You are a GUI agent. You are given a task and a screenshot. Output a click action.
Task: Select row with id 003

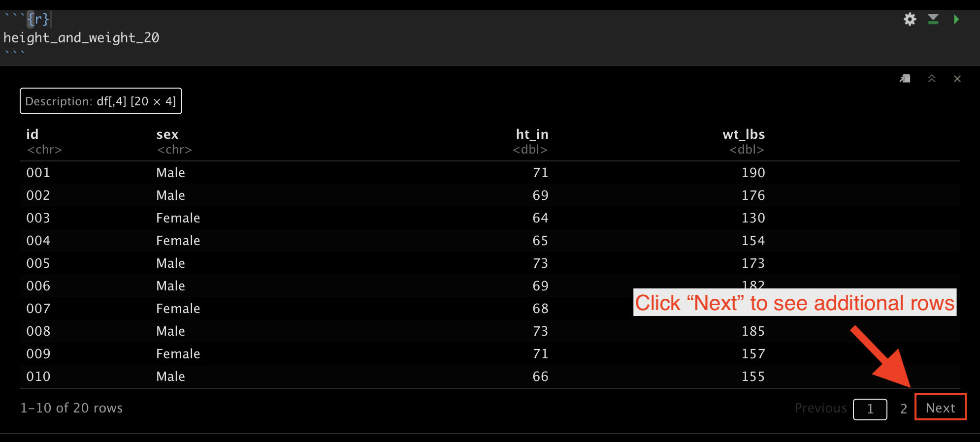point(490,218)
